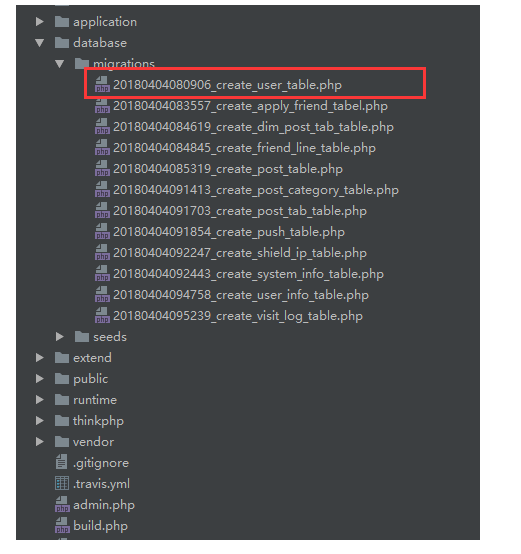
Task: Select 20180404084619_create_dim_post_tab_table.php file
Action: [x=253, y=127]
